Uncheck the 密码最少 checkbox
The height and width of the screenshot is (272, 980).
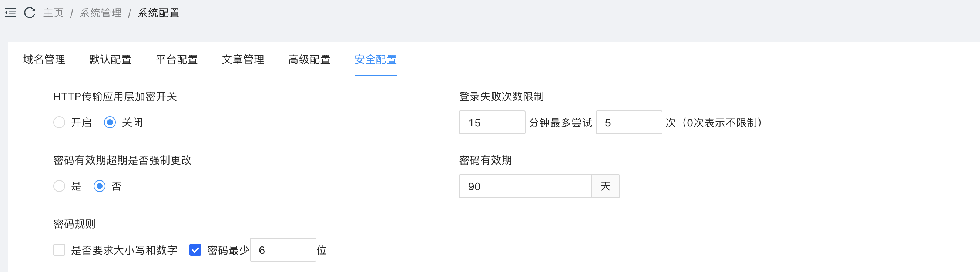pos(195,250)
